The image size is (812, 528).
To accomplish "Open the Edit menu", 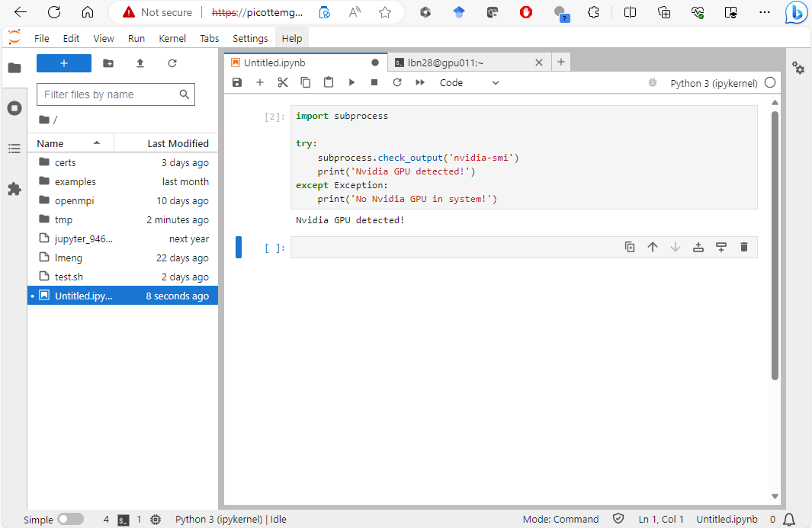I will (71, 38).
